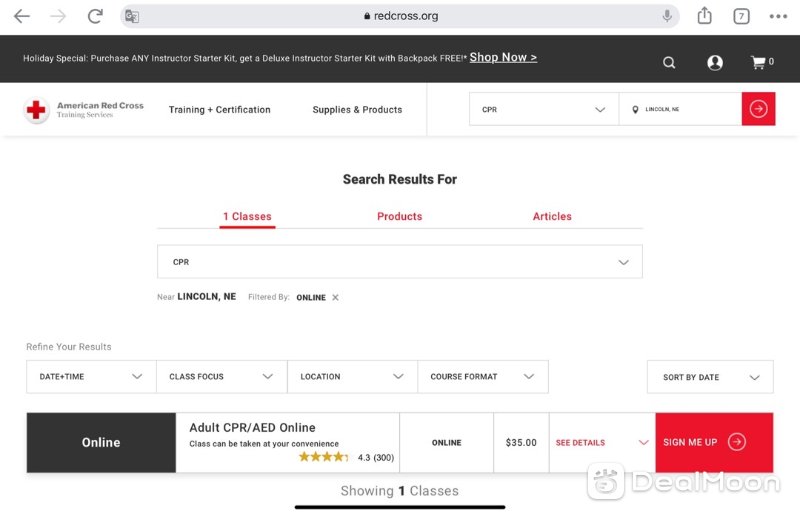
Task: Reload the page with refresh icon
Action: [95, 16]
